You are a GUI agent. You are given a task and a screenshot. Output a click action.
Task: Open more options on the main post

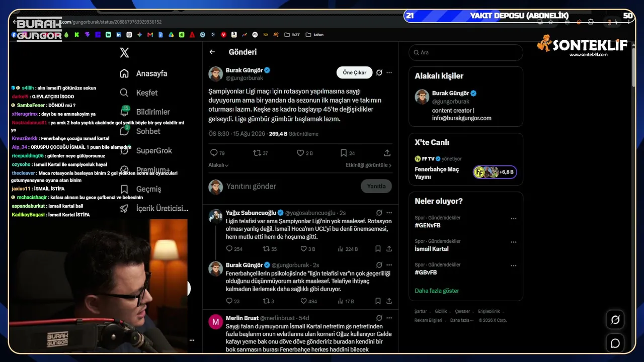[x=389, y=72]
